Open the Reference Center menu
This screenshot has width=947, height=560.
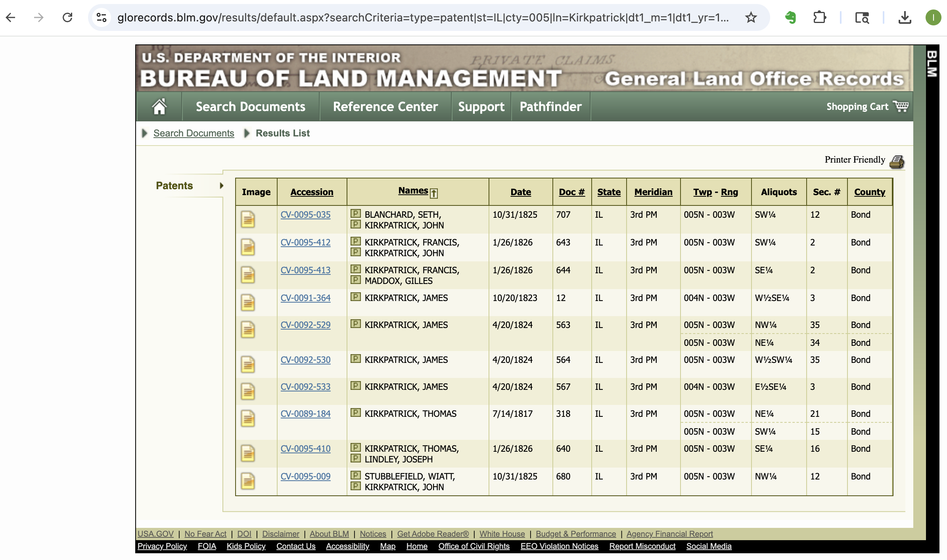pyautogui.click(x=385, y=106)
